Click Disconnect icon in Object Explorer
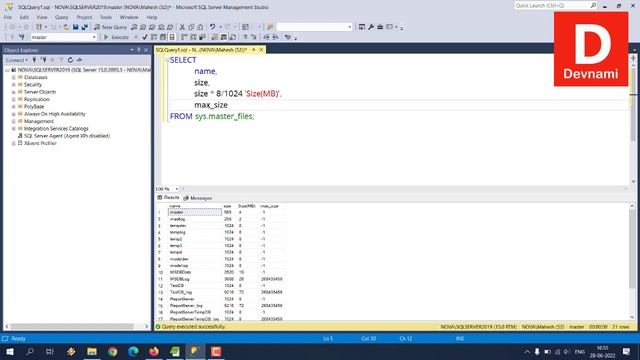The width and height of the screenshot is (640, 360). [x=43, y=60]
